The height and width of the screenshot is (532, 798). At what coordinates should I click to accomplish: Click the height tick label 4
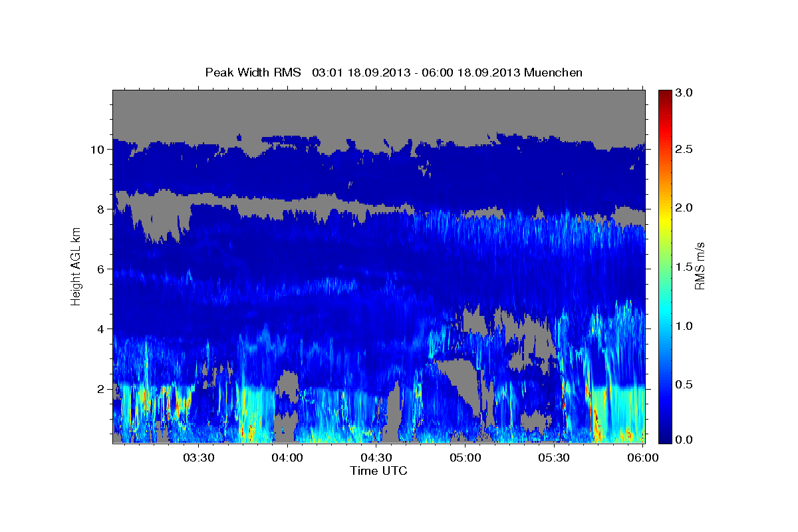[102, 329]
